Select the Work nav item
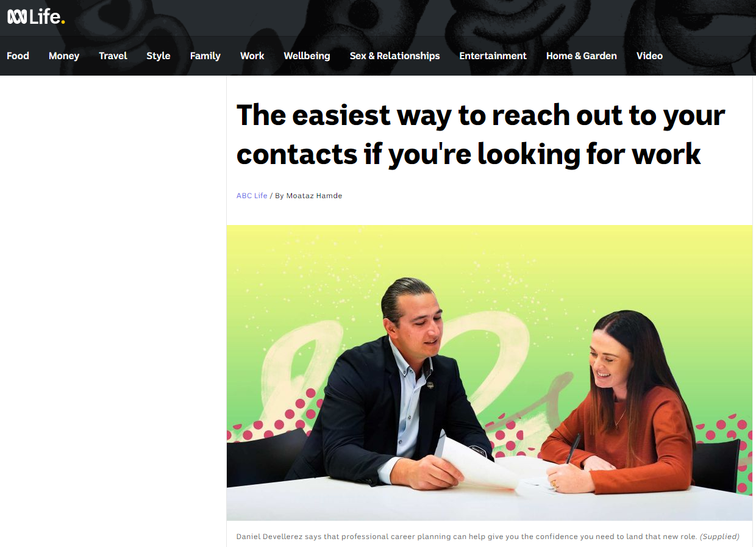Screen dimensions: 756x547 252,55
